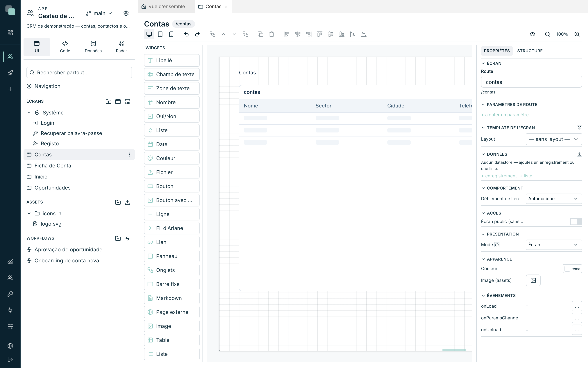Image resolution: width=588 pixels, height=368 pixels.
Task: Open onUnload event editor button
Action: coord(577,330)
